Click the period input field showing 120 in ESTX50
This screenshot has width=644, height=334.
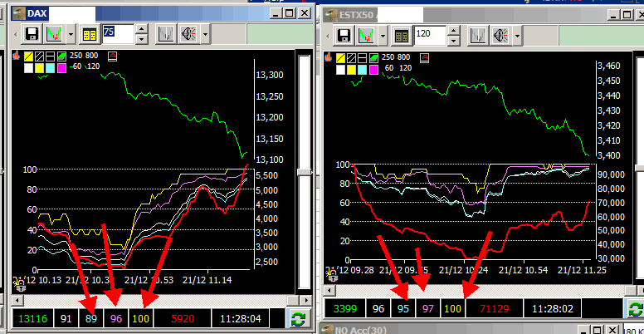[430, 35]
